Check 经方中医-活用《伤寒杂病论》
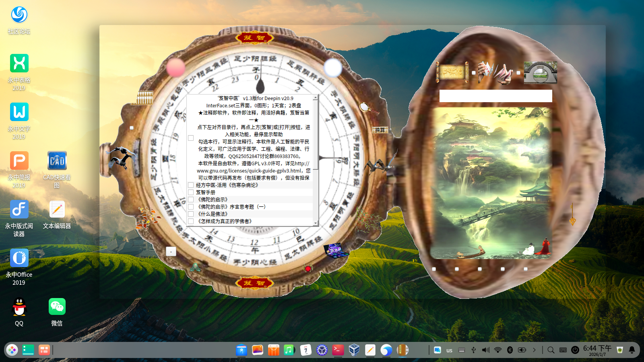The image size is (644, 362). click(x=191, y=185)
